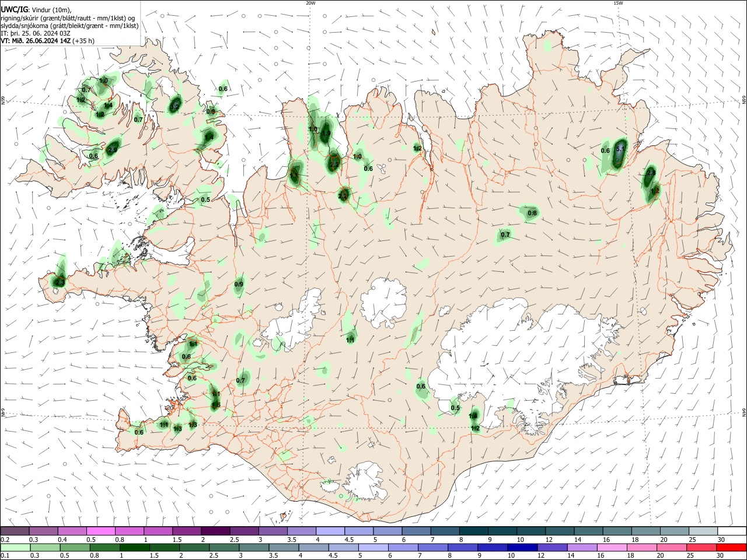Screen dimensions: 747x560
Task: Select the slydda/snjókoma legend description line
Action: coord(69,26)
